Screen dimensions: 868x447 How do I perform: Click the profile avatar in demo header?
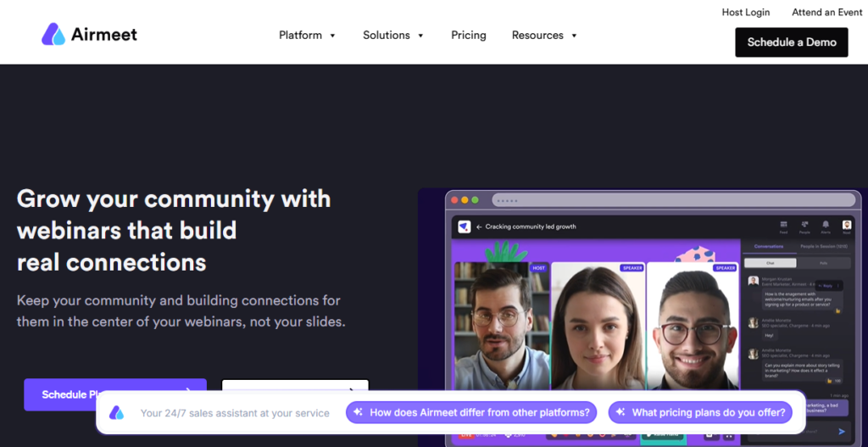coord(847,225)
